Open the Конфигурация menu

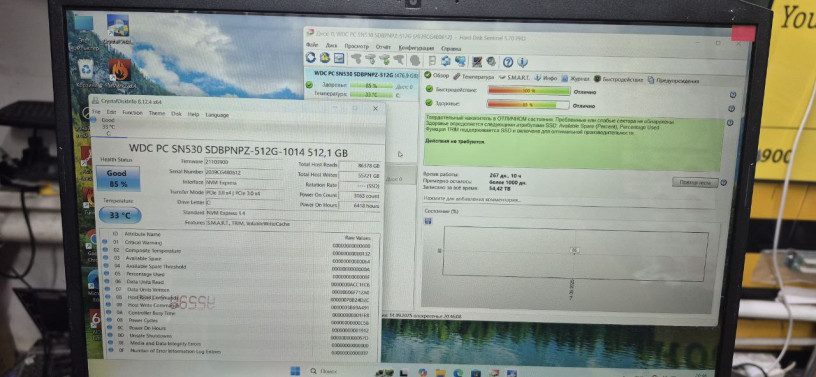pos(416,47)
